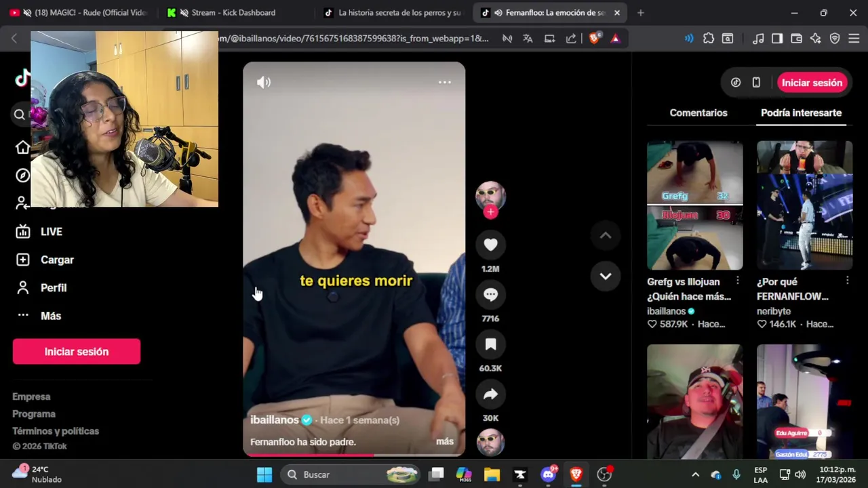Switch to the Kick Dashboard Stream tab
Viewport: 868px width, 488px height.
(233, 12)
